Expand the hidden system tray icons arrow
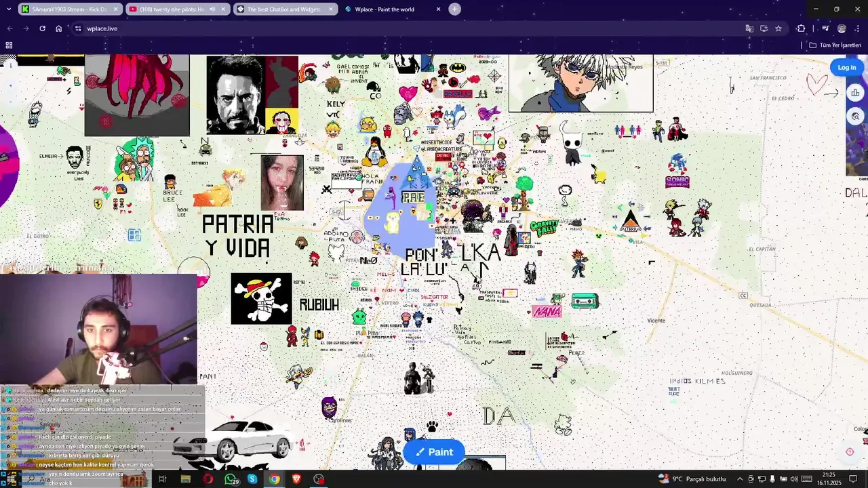Screen dimensions: 868x488 tap(740, 479)
